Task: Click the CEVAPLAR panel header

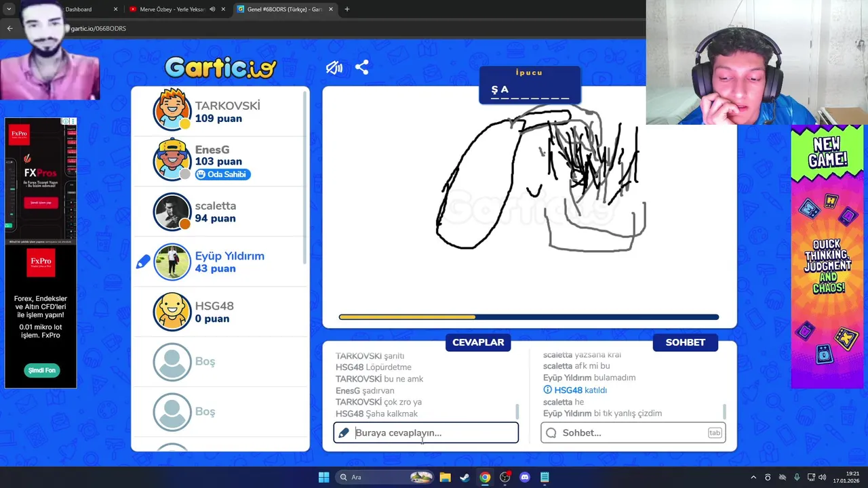Action: [478, 342]
